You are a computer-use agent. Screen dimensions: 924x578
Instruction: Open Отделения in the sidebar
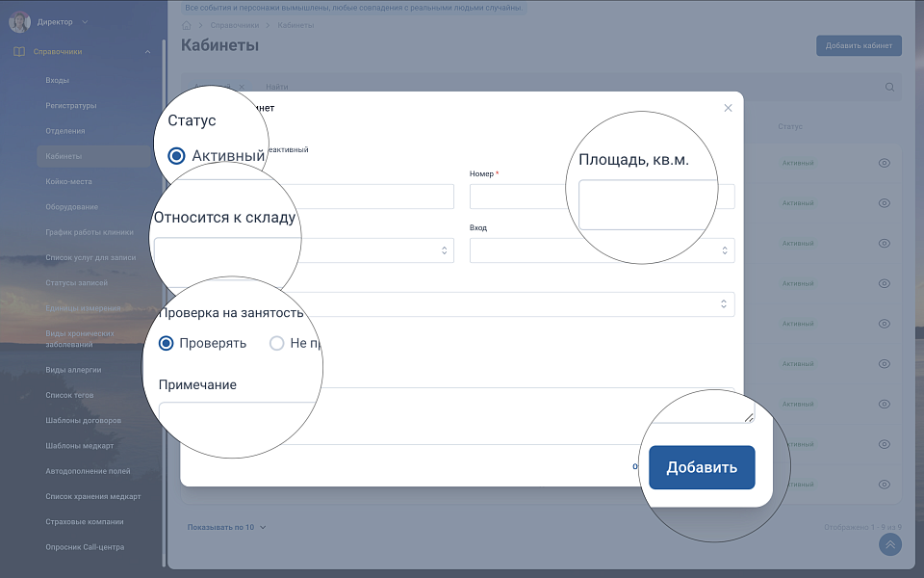point(65,131)
